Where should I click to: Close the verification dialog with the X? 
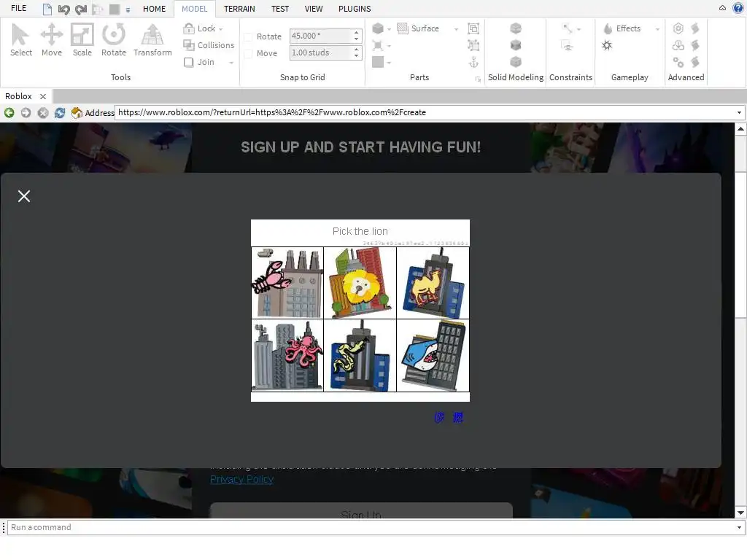[x=24, y=196]
